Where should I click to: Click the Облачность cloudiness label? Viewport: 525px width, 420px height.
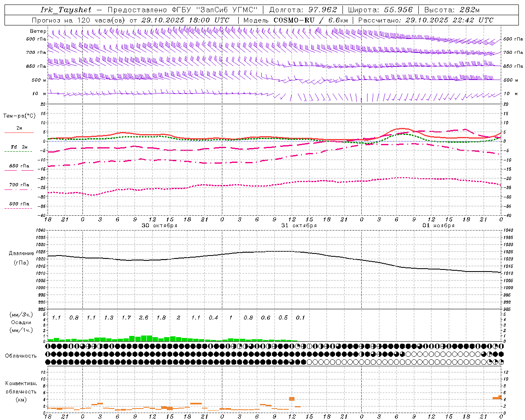coord(21,356)
